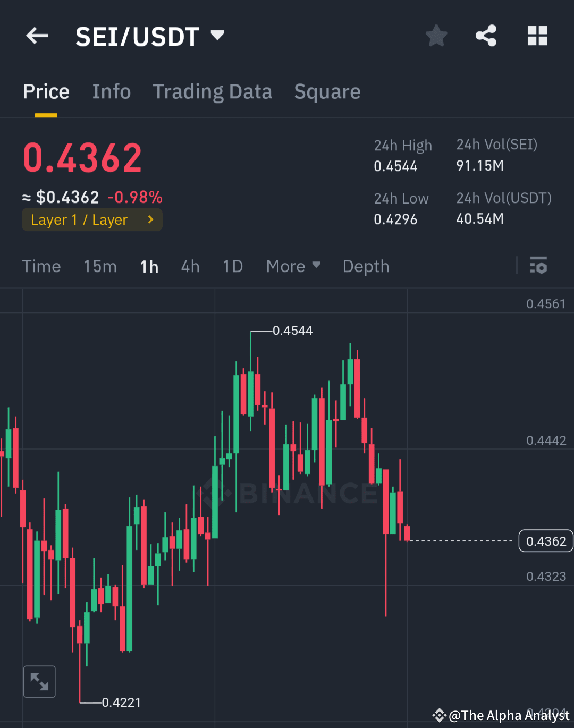Click the 0.4544 high price marker
Image resolution: width=574 pixels, height=728 pixels.
click(x=293, y=330)
